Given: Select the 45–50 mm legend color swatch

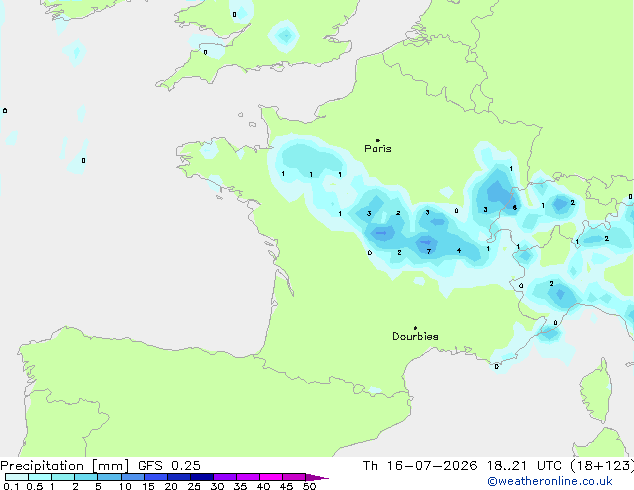Looking at the screenshot, I should point(294,477).
